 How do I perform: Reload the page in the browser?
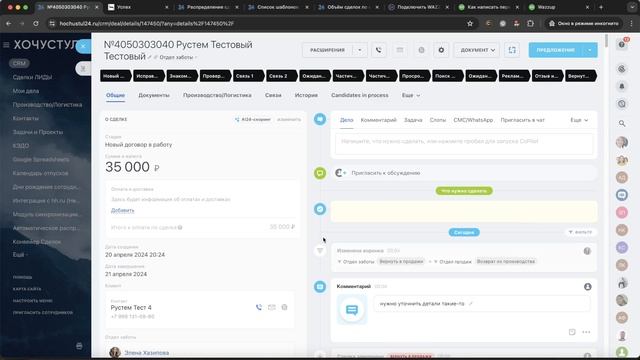(36, 24)
